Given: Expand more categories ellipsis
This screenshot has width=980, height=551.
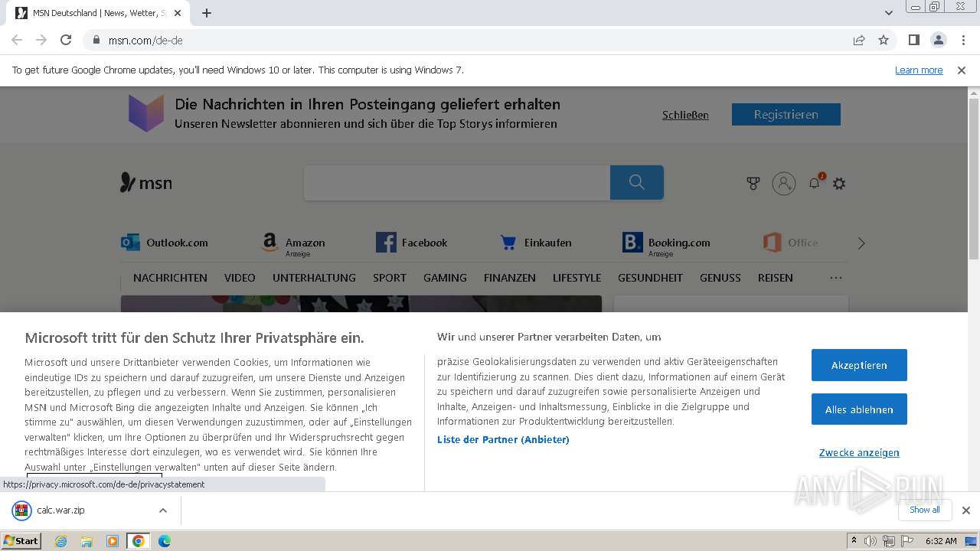Looking at the screenshot, I should (x=836, y=278).
